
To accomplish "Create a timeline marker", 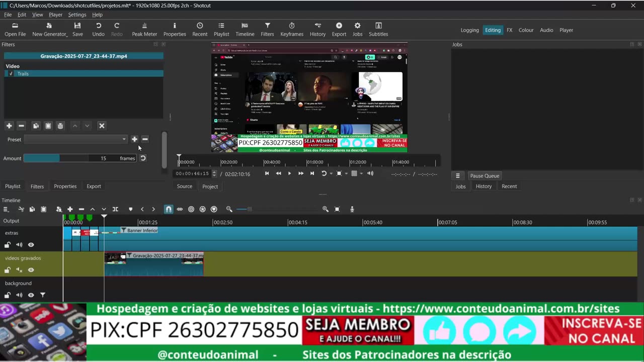I will (131, 209).
